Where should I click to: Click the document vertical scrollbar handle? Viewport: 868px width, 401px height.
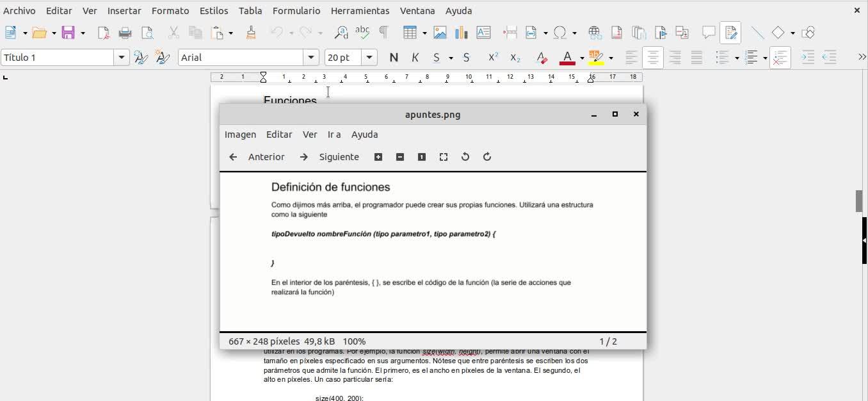[x=859, y=201]
